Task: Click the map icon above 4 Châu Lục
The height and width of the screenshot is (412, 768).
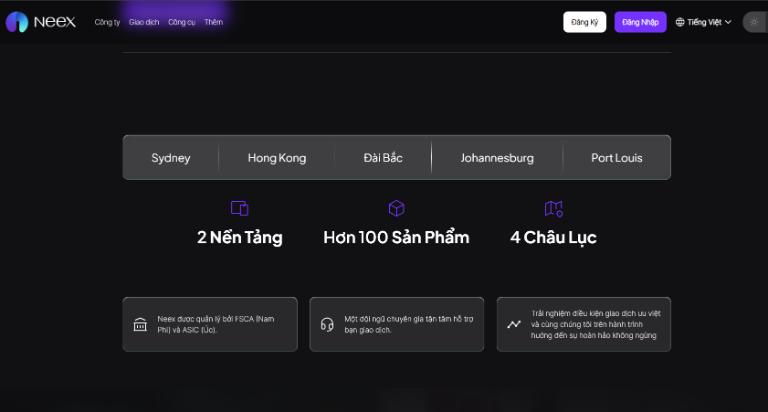Action: (553, 208)
